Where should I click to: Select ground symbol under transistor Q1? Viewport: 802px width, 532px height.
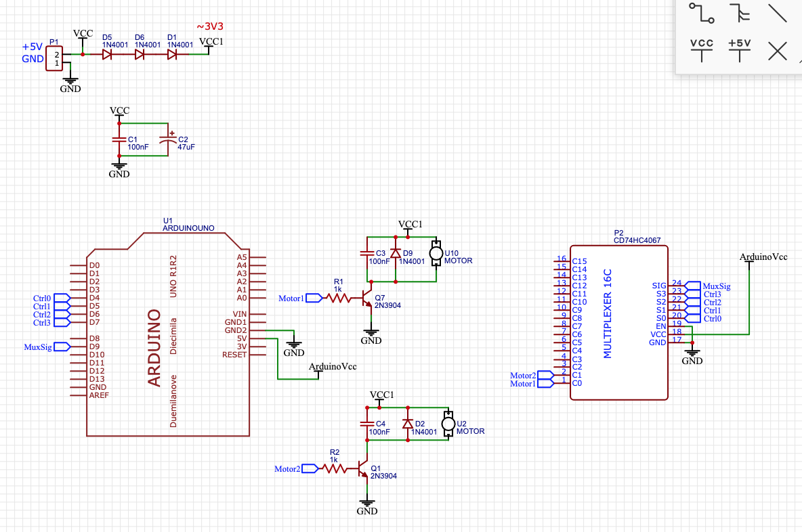[x=366, y=504]
